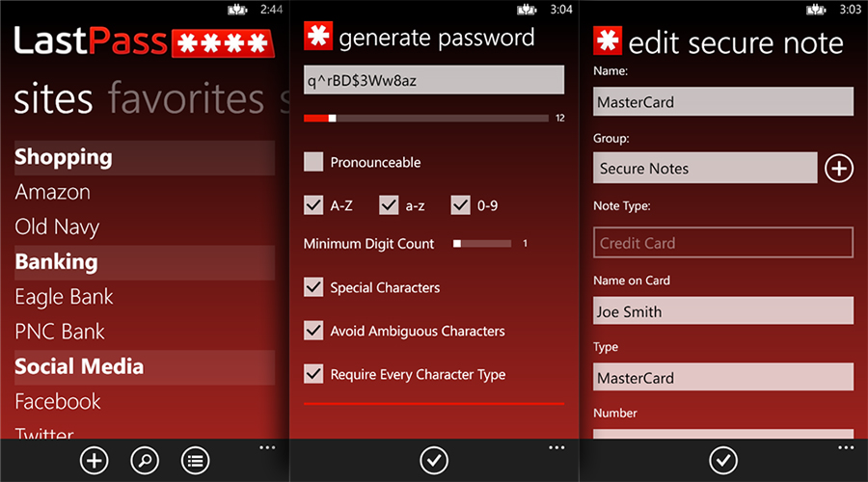Tap the add site plus icon
The image size is (868, 482).
tap(95, 461)
